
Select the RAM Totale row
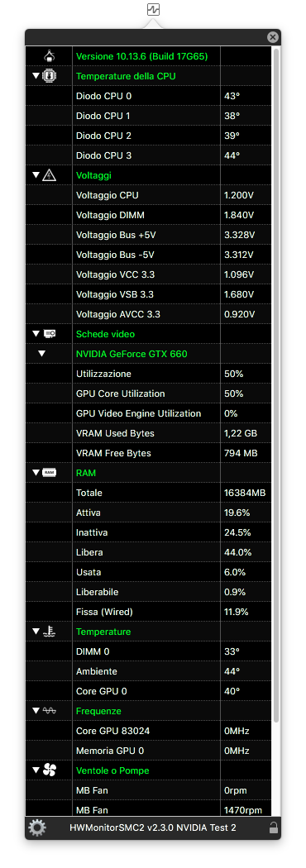[149, 493]
